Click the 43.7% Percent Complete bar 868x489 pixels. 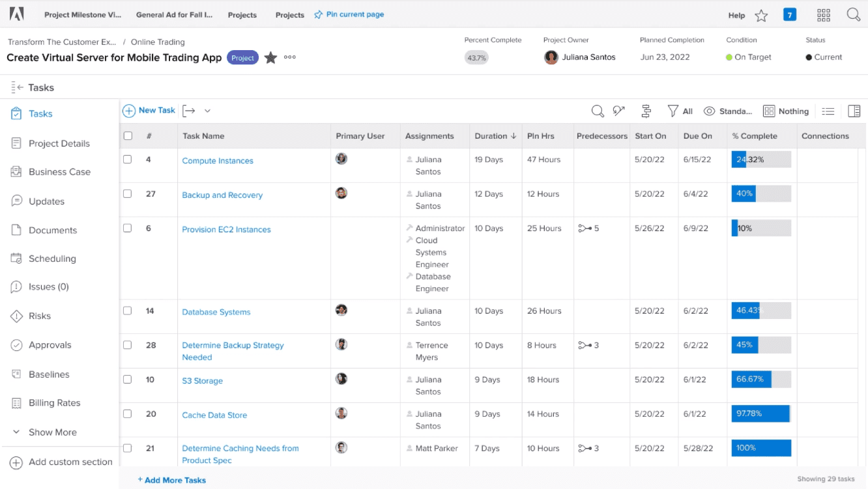click(x=476, y=57)
